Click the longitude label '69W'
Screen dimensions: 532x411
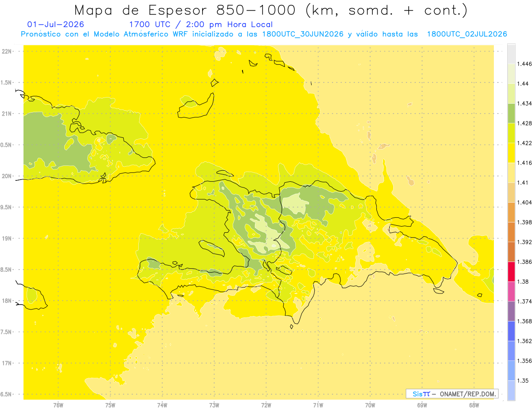pos(422,405)
